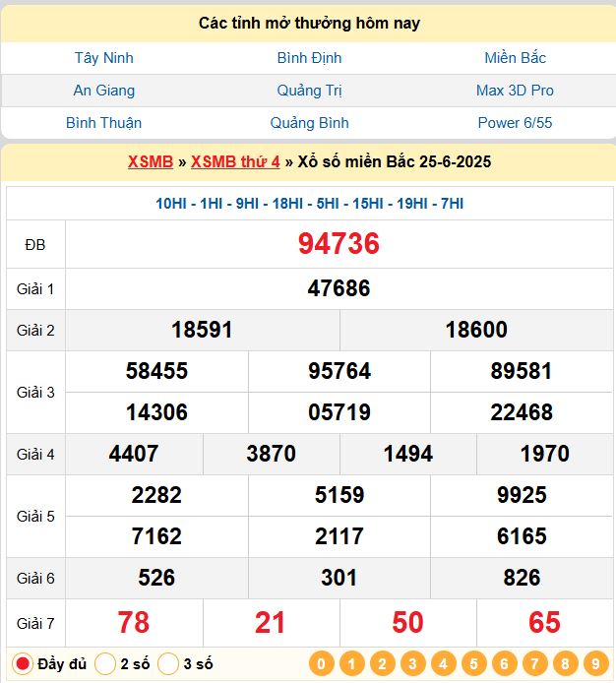Click the Giải 5 number 7162
The width and height of the screenshot is (616, 683).
coord(156,536)
